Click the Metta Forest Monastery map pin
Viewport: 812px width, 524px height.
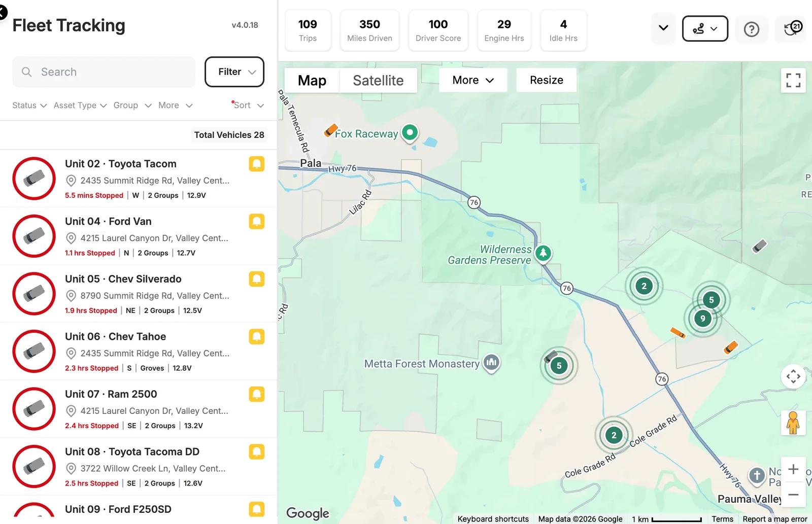pos(491,363)
